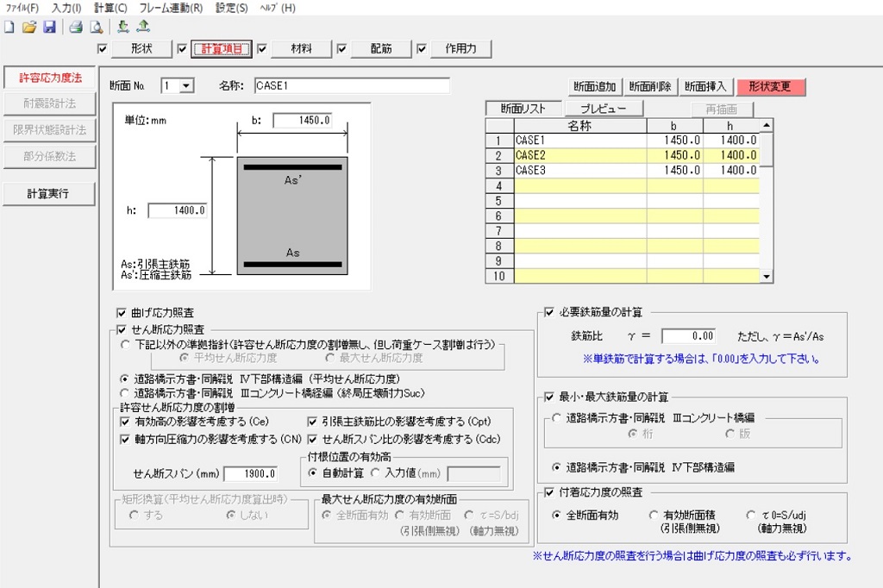Open the ヘルプ(H) menu
Viewport: 883px width, 588px height.
(278, 8)
